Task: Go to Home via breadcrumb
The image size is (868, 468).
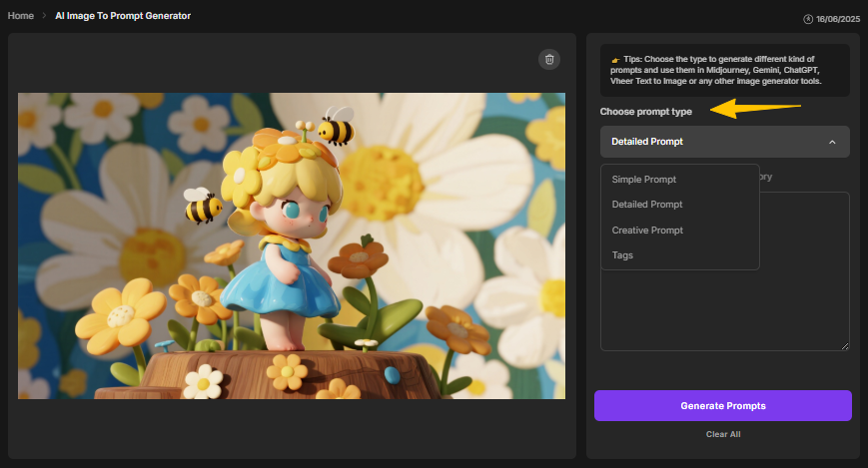Action: (x=20, y=16)
